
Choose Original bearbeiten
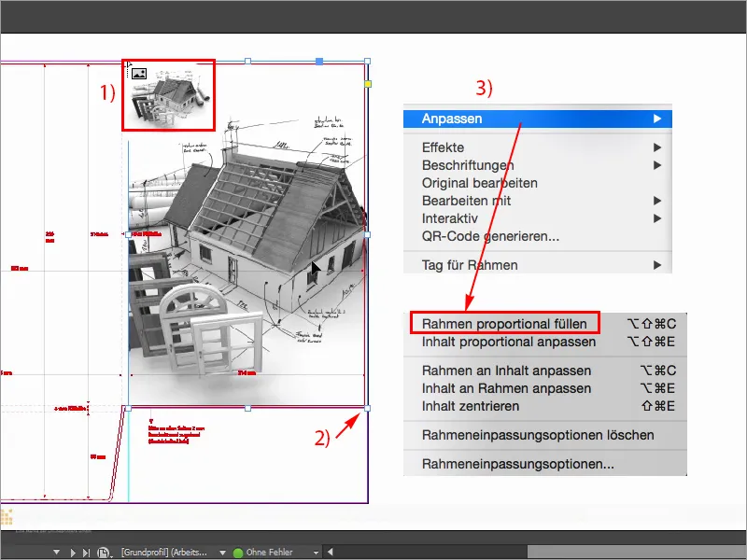click(x=538, y=183)
